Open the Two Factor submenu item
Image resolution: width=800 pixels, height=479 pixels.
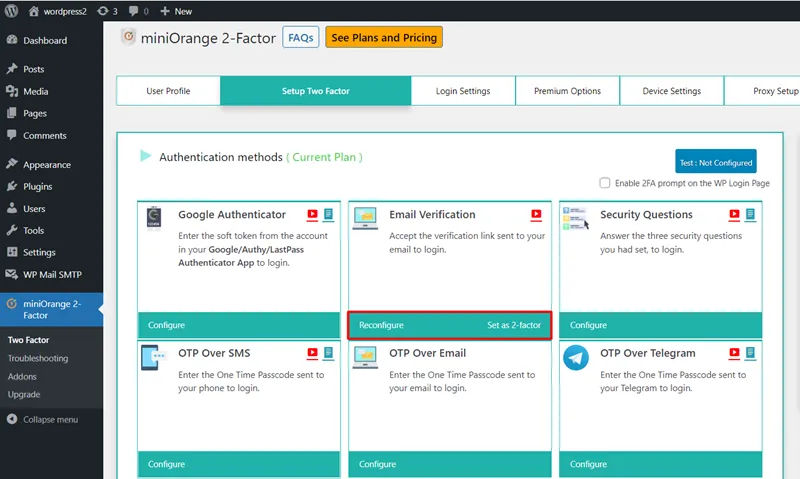point(29,340)
